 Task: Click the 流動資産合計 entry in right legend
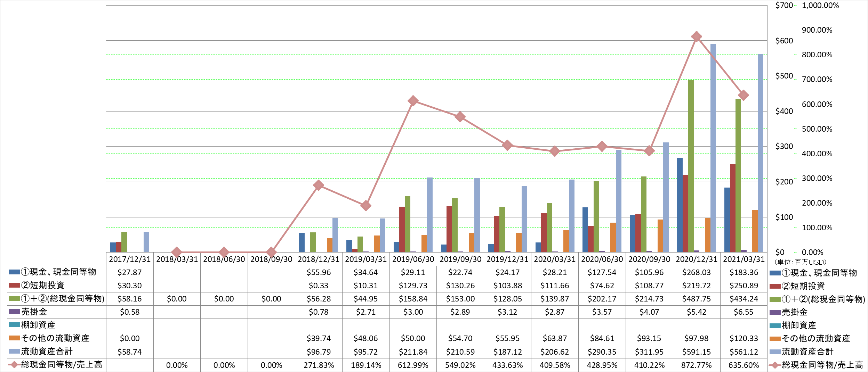[802, 352]
